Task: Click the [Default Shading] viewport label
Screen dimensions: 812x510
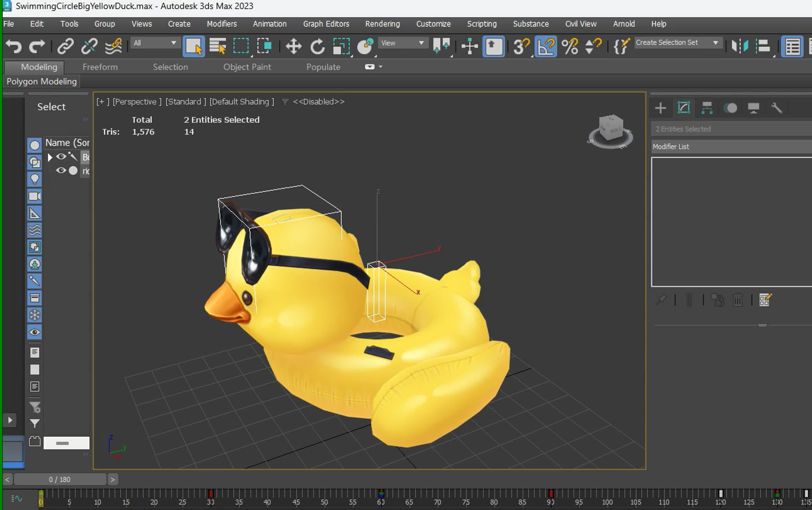Action: (x=242, y=102)
